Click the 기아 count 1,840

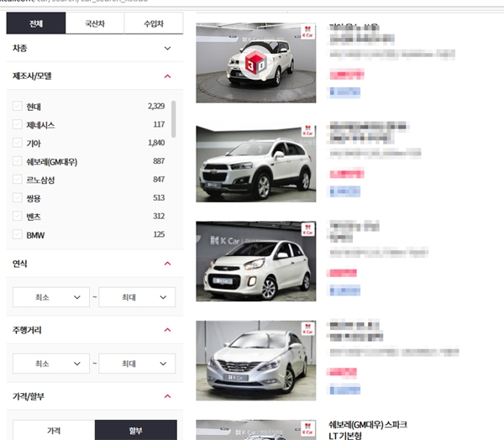click(156, 143)
